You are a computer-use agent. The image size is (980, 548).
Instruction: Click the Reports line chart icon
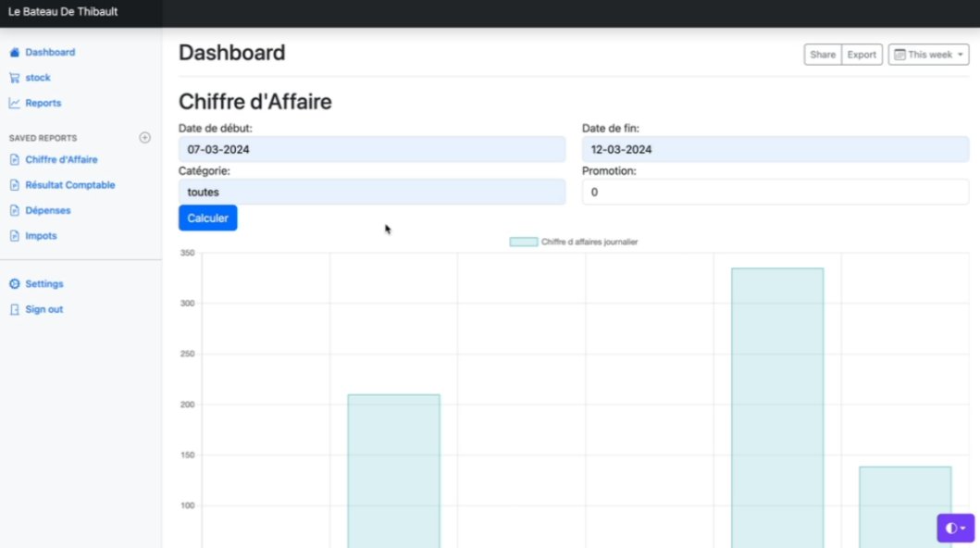(14, 104)
